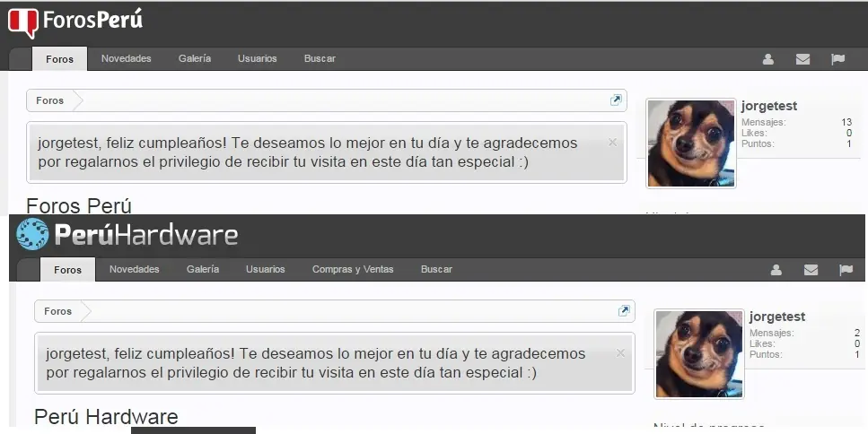Image resolution: width=868 pixels, height=434 pixels.
Task: Click birthday message text on PerúHardware
Action: (x=316, y=362)
